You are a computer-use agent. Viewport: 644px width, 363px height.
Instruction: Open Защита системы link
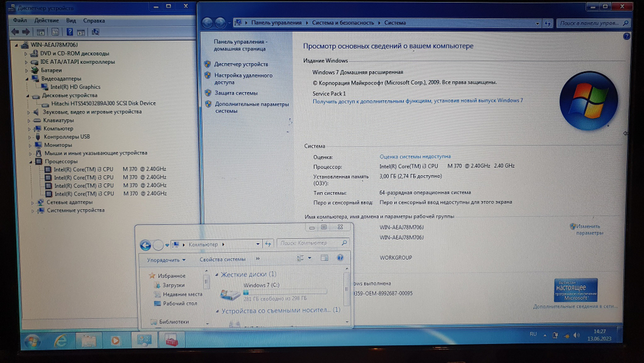[x=236, y=93]
